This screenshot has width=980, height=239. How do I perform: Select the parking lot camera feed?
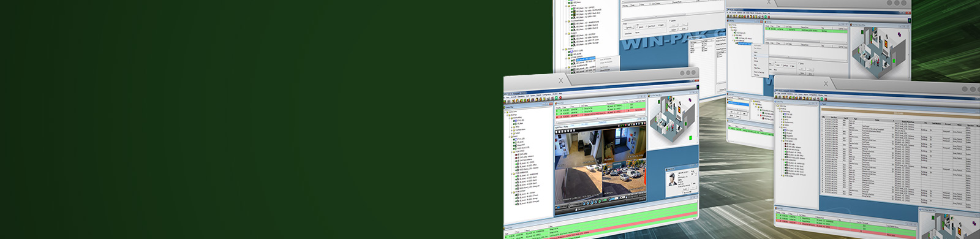click(x=624, y=183)
